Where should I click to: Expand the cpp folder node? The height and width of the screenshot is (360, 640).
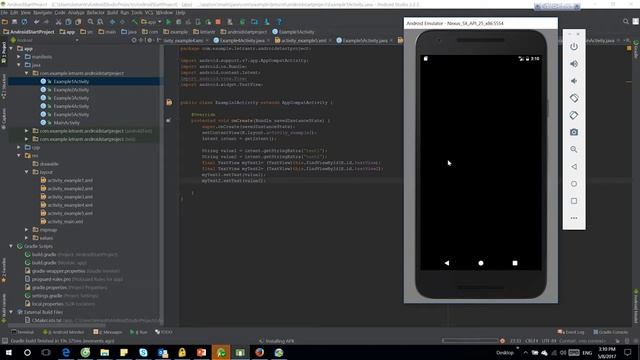[19, 147]
